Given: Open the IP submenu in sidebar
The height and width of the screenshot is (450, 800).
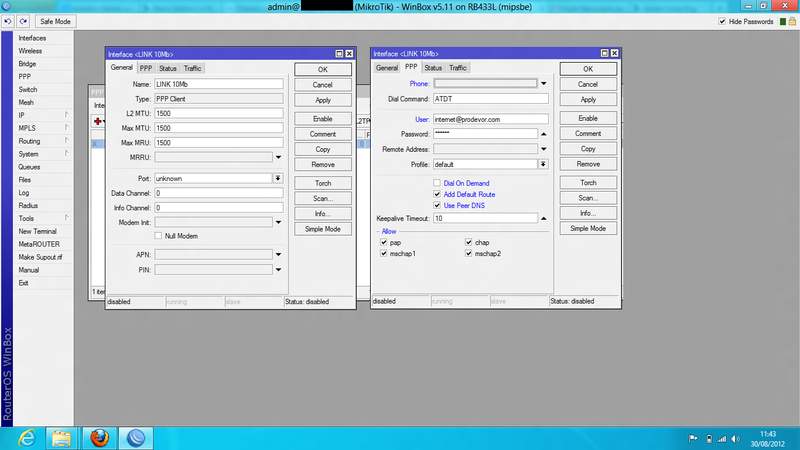Looking at the screenshot, I should pos(43,115).
